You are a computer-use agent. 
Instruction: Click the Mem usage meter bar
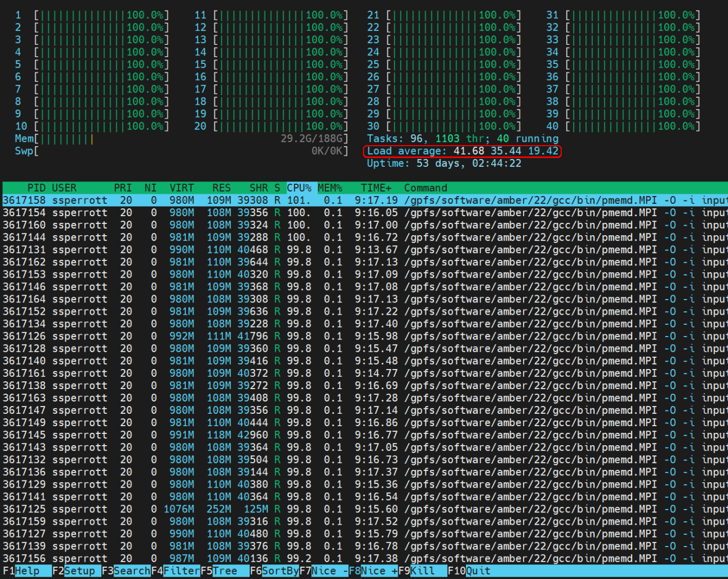tap(181, 138)
